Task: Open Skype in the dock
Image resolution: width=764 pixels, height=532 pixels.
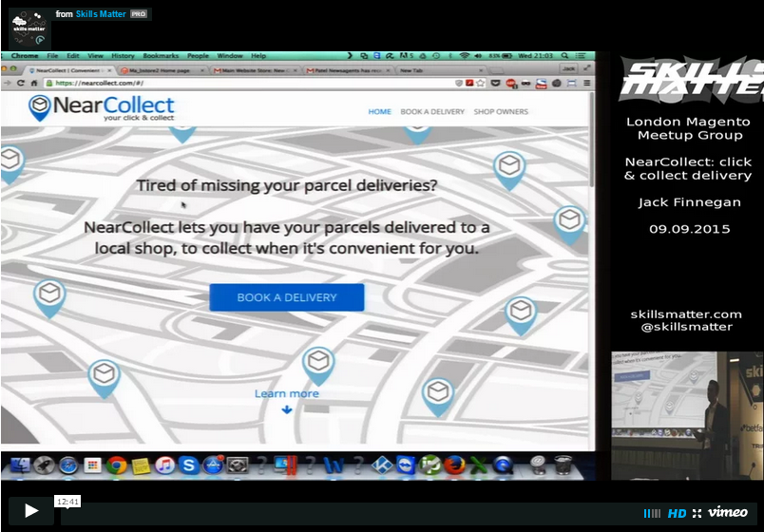Action: [x=188, y=465]
